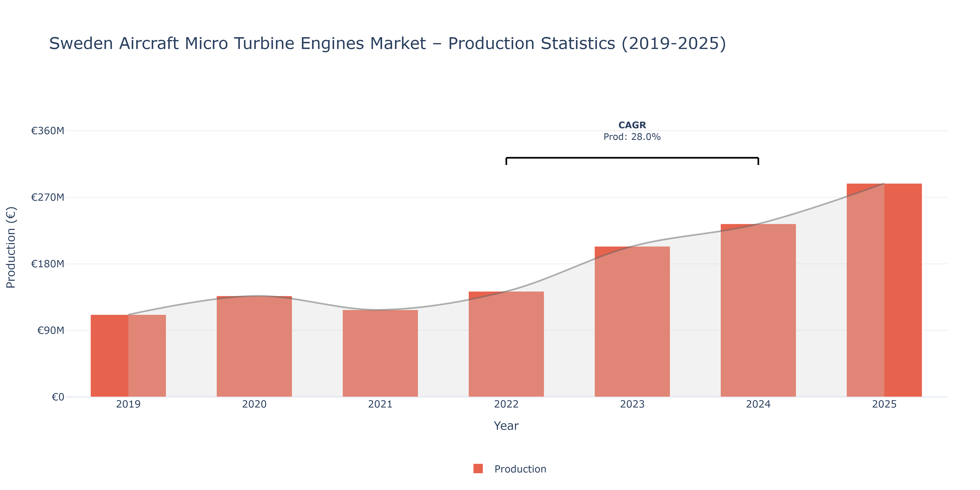Click the 2022 production bar

pyautogui.click(x=506, y=344)
